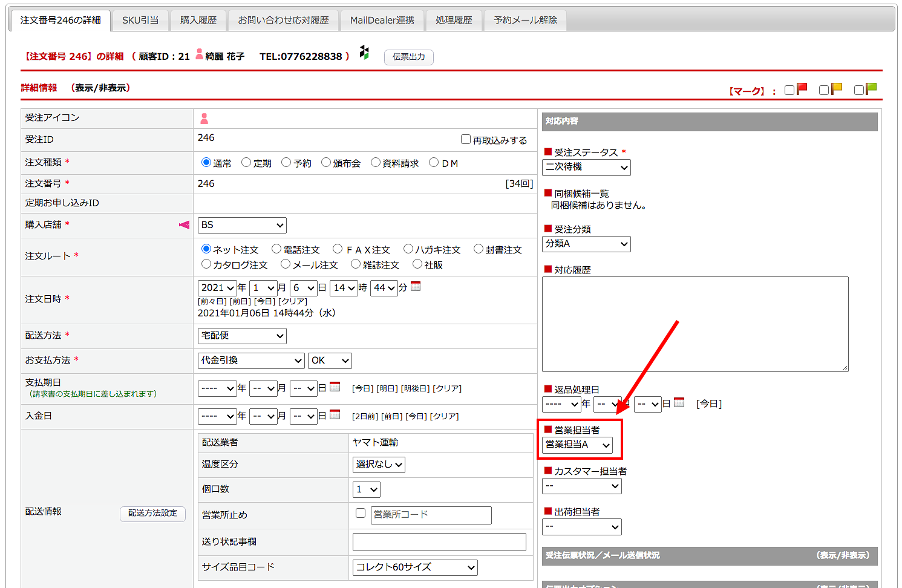Click the green-black logo icon next to TEL
902x588 pixels.
pos(364,53)
